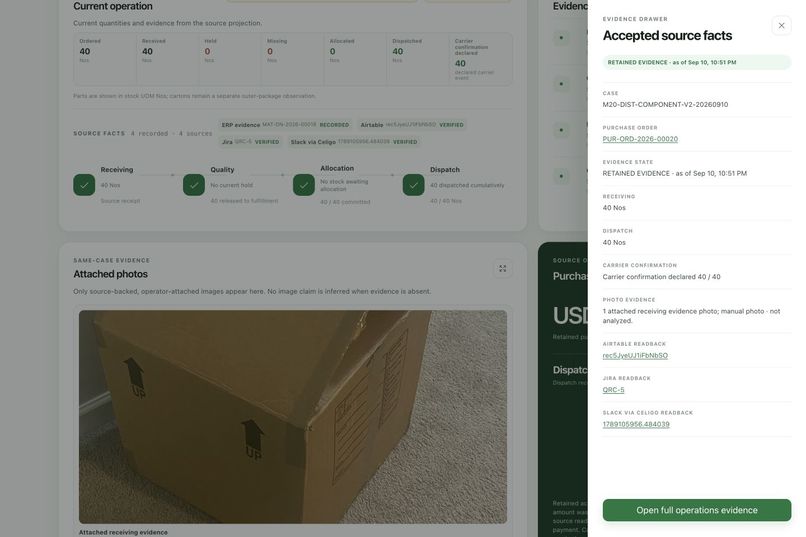Close the evidence drawer with the X icon
The image size is (806, 537).
(x=781, y=25)
